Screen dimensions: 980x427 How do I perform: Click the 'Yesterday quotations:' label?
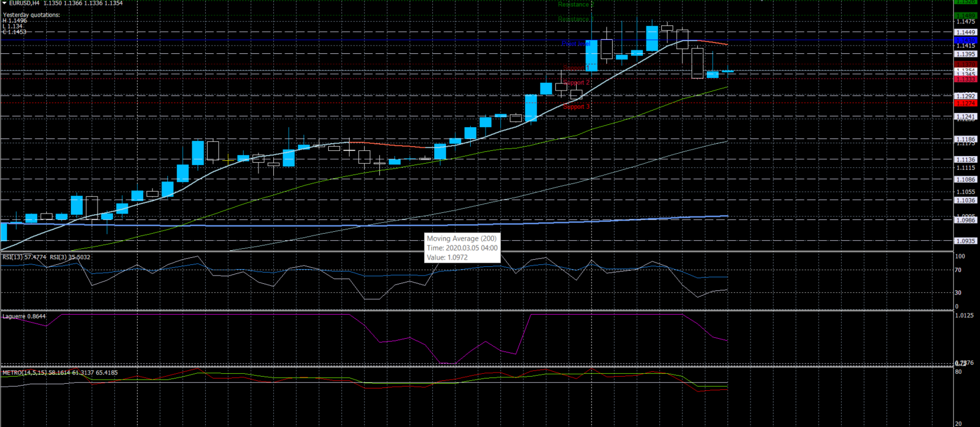pos(31,15)
